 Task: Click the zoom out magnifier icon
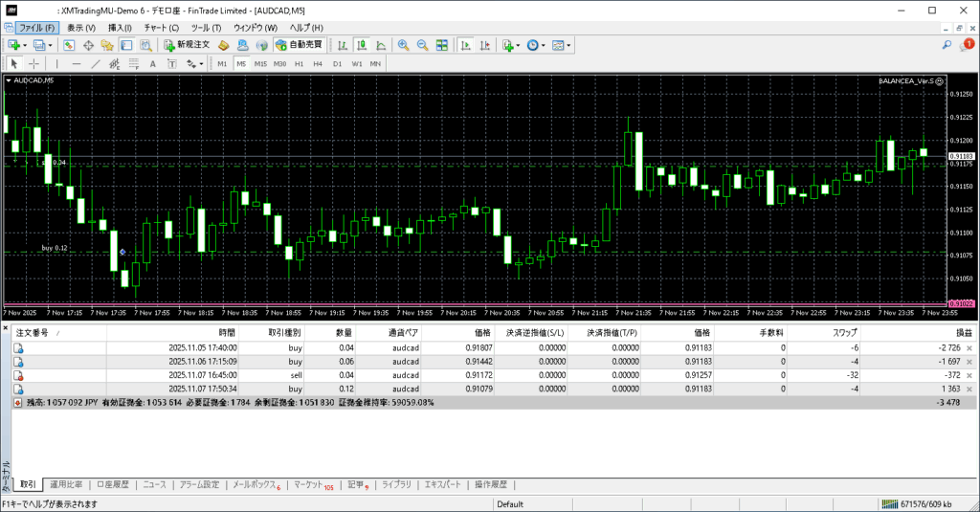[x=422, y=45]
